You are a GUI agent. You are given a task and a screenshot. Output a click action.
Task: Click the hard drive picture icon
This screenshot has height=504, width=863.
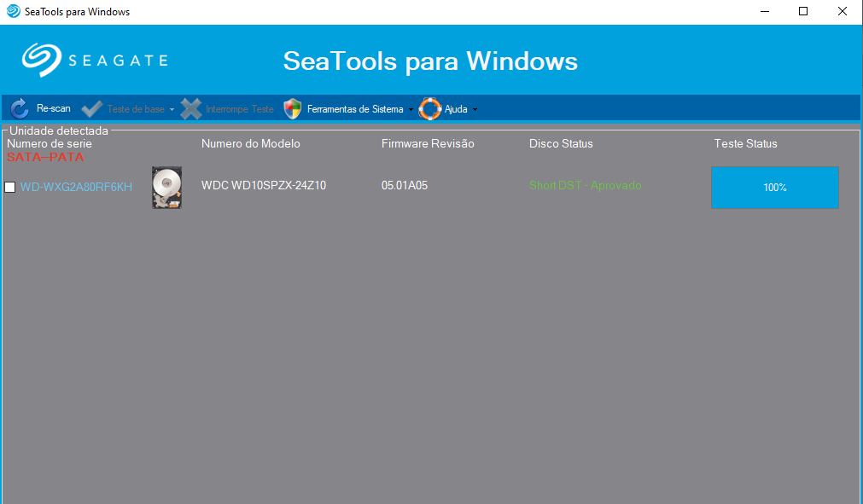[166, 188]
